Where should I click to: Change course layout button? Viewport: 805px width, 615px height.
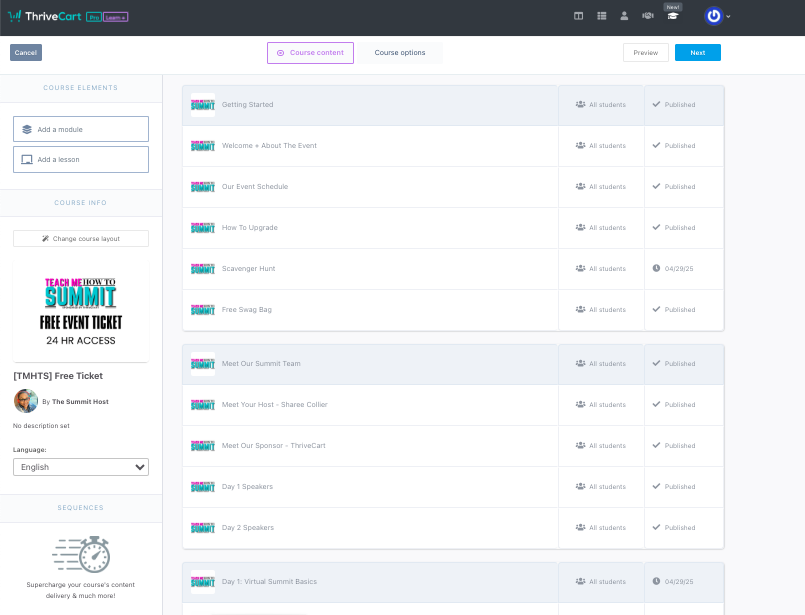click(81, 239)
